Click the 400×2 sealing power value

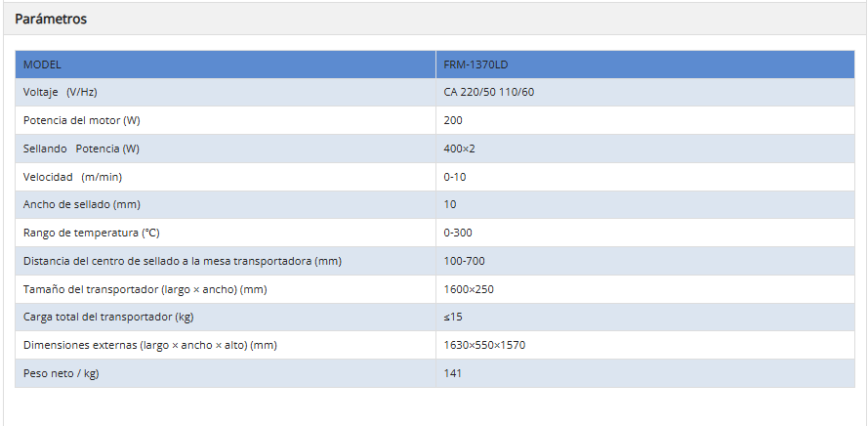[x=459, y=149]
